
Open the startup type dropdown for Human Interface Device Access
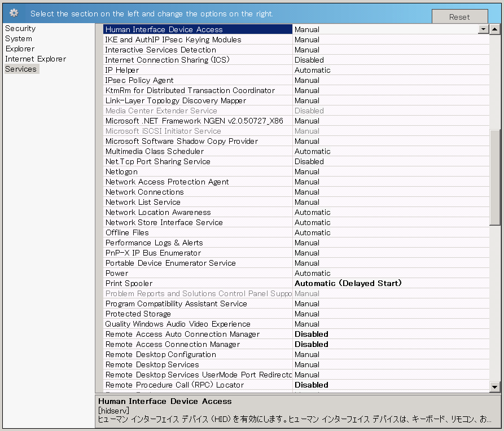click(x=484, y=29)
